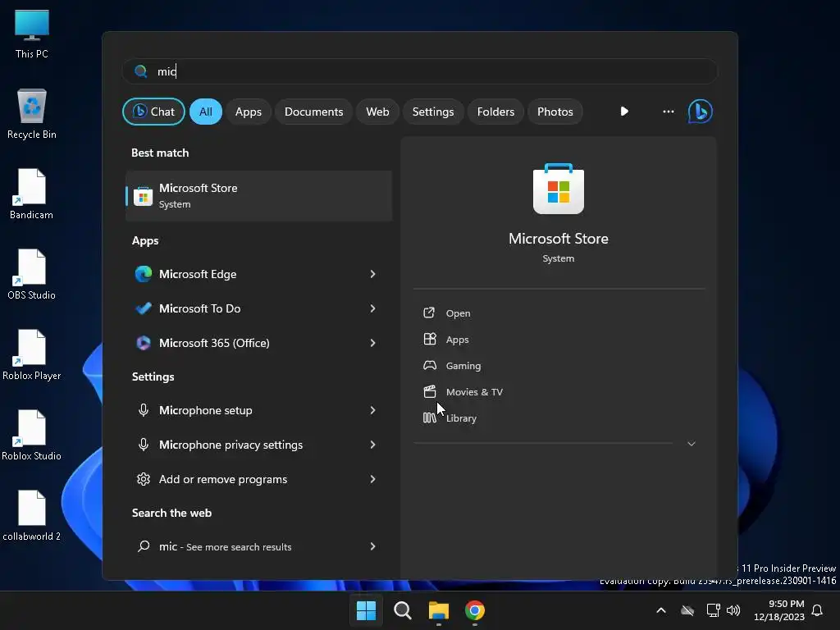Expand Microsoft Edge result chevron
Image resolution: width=840 pixels, height=630 pixels.
tap(373, 274)
